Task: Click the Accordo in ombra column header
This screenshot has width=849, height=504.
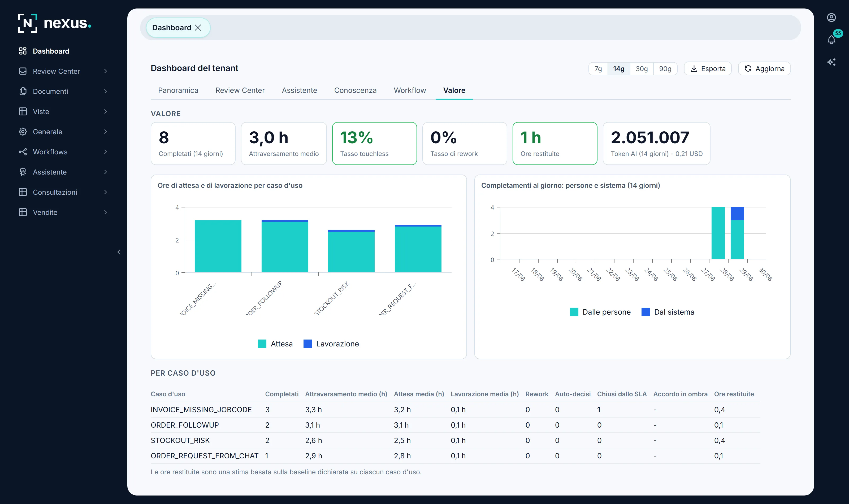Action: [680, 394]
